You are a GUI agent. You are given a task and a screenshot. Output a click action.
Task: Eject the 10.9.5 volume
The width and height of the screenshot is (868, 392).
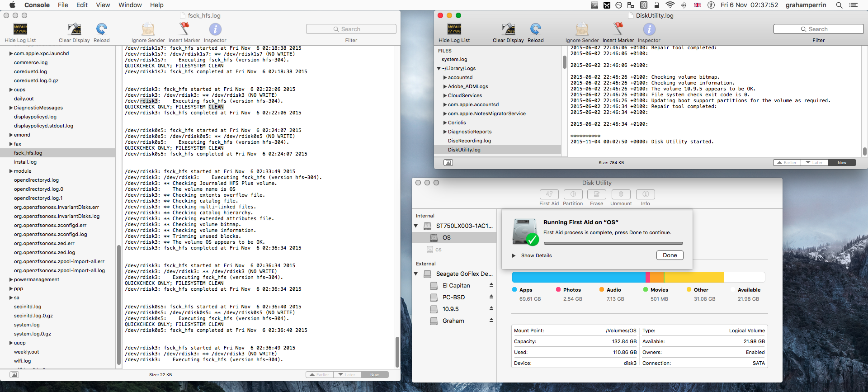491,308
